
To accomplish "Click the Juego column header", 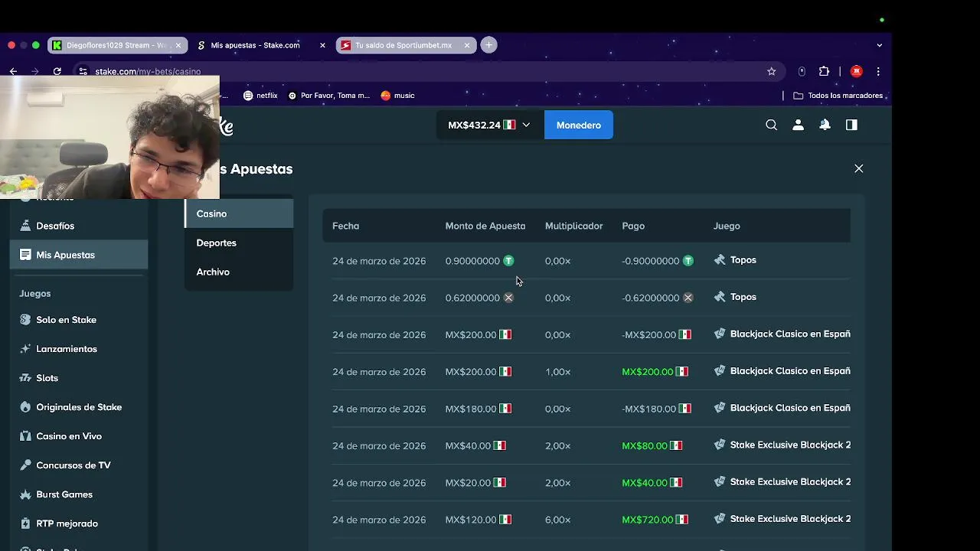I will [x=727, y=226].
